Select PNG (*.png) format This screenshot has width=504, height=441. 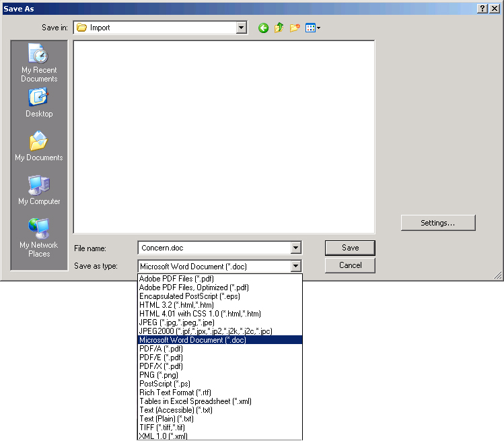click(x=220, y=375)
